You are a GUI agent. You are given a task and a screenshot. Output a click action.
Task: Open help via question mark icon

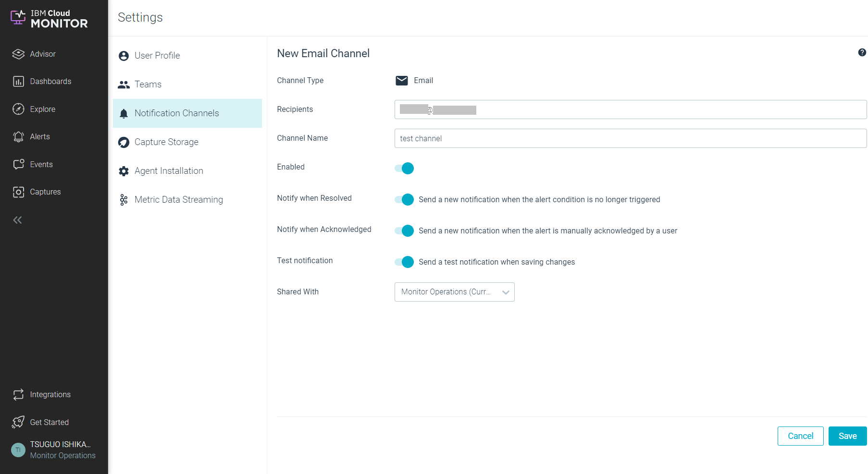tap(862, 52)
